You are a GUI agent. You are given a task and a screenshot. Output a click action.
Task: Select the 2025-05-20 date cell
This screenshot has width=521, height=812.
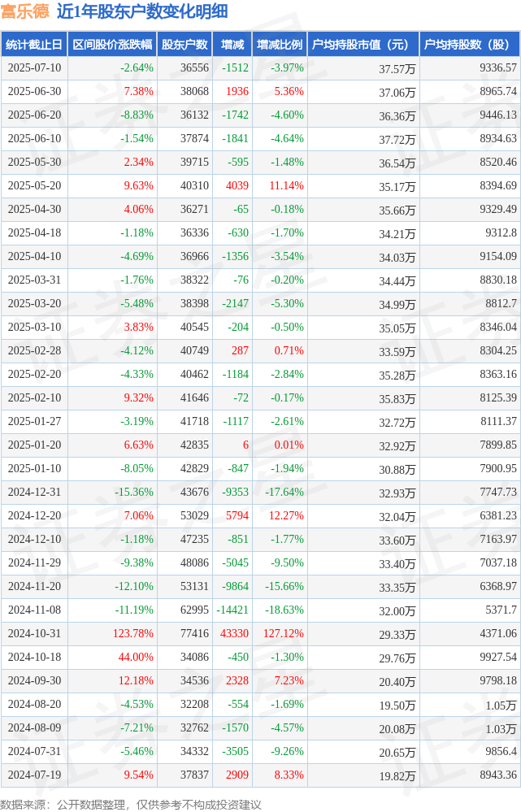tap(34, 185)
